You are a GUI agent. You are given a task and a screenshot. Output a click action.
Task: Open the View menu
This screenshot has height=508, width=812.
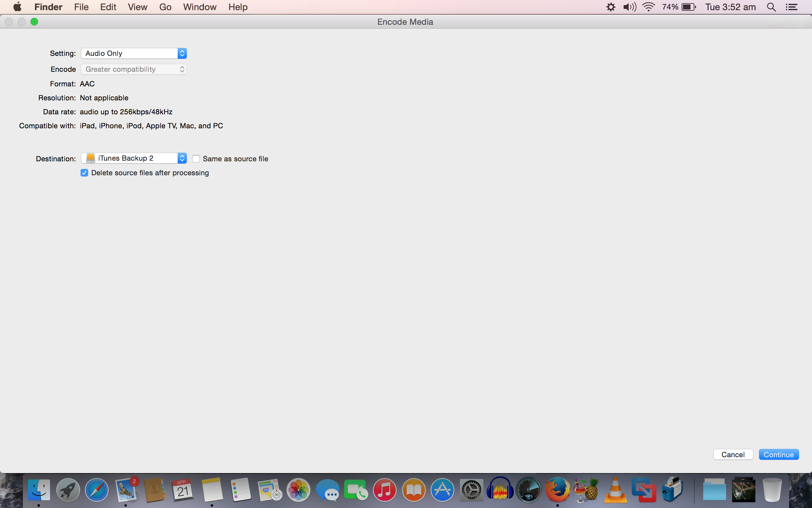click(138, 7)
